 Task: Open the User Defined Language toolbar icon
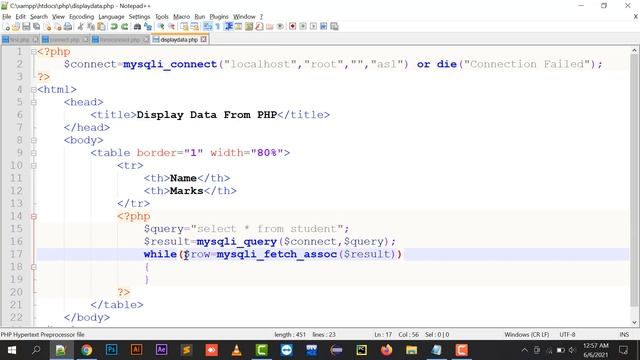pos(238,27)
